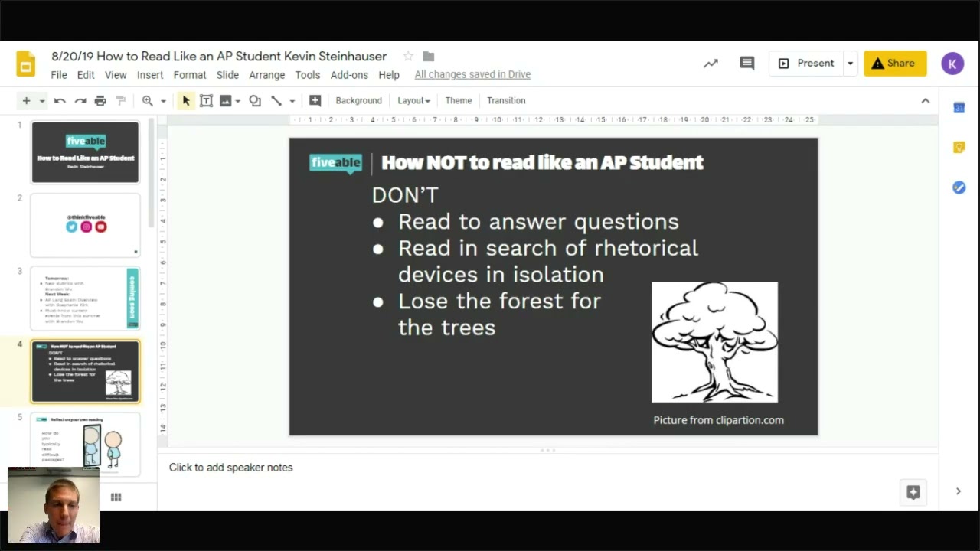Expand image insert options dropdown
This screenshot has width=980, height=551.
[x=238, y=101]
